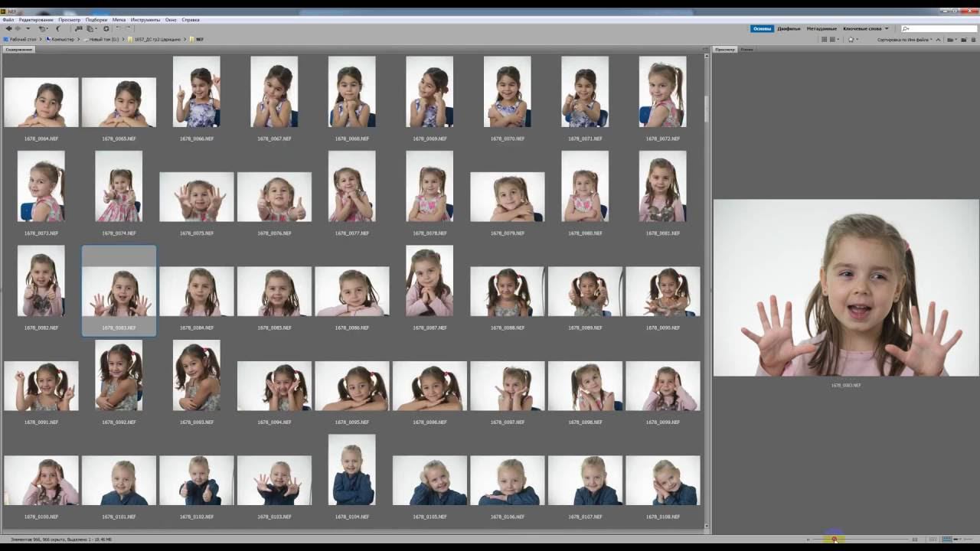Switch to the Метаданные workspace

[822, 28]
